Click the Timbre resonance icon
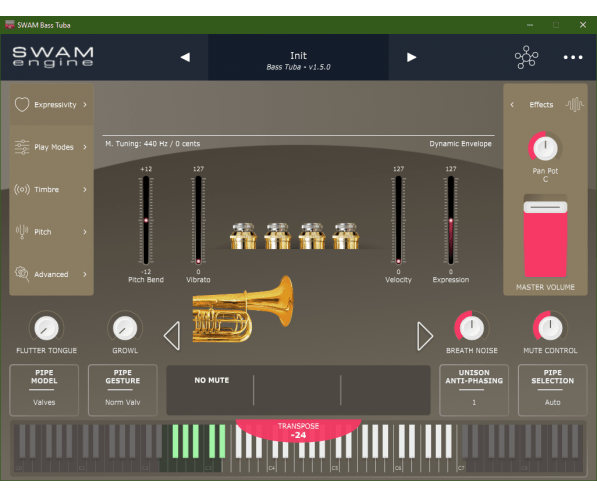The image size is (597, 497). [x=22, y=189]
